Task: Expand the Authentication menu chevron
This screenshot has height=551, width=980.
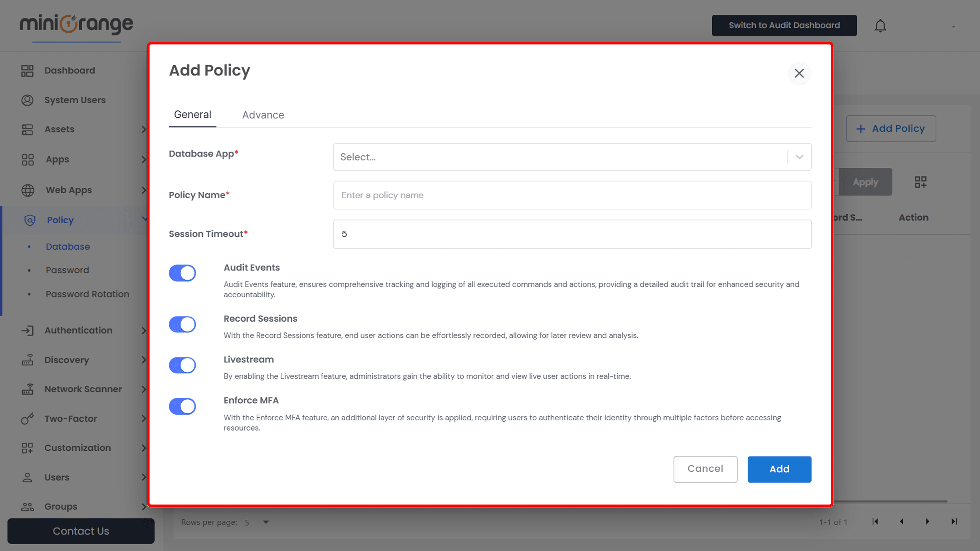Action: [144, 331]
